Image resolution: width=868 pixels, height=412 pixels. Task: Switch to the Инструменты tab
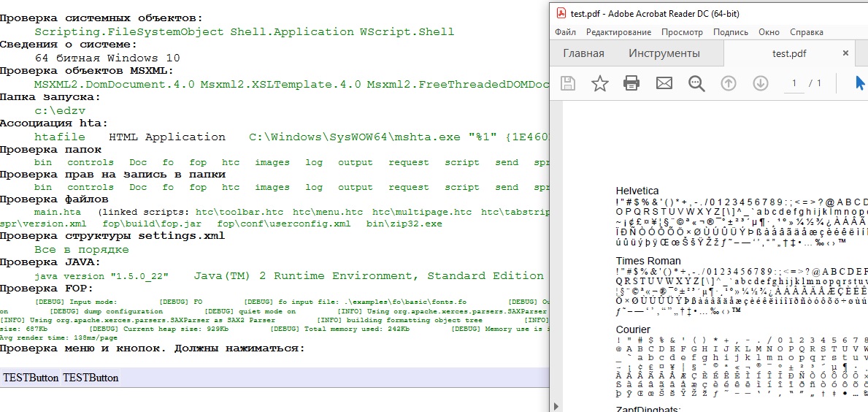664,54
